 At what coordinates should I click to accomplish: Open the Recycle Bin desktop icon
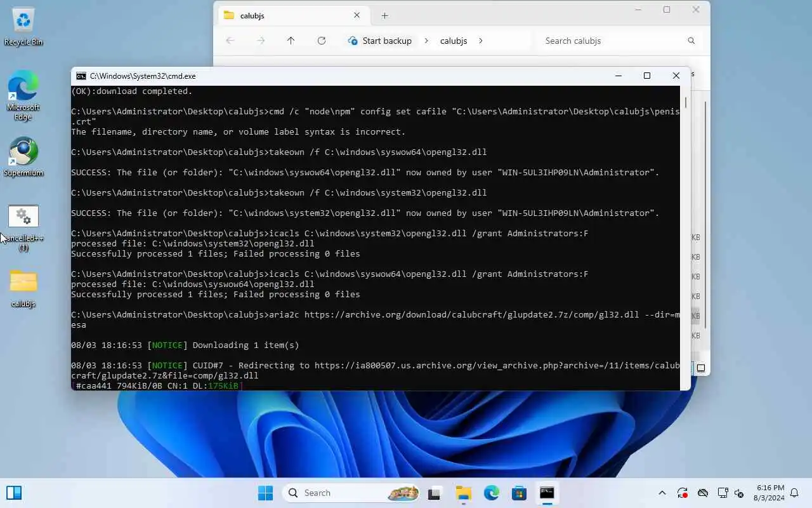pyautogui.click(x=23, y=27)
